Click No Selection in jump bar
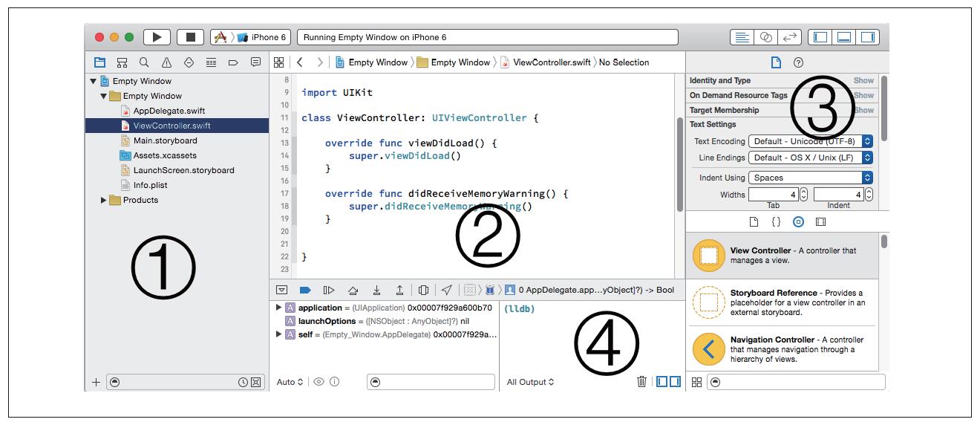The height and width of the screenshot is (425, 980). [x=624, y=62]
